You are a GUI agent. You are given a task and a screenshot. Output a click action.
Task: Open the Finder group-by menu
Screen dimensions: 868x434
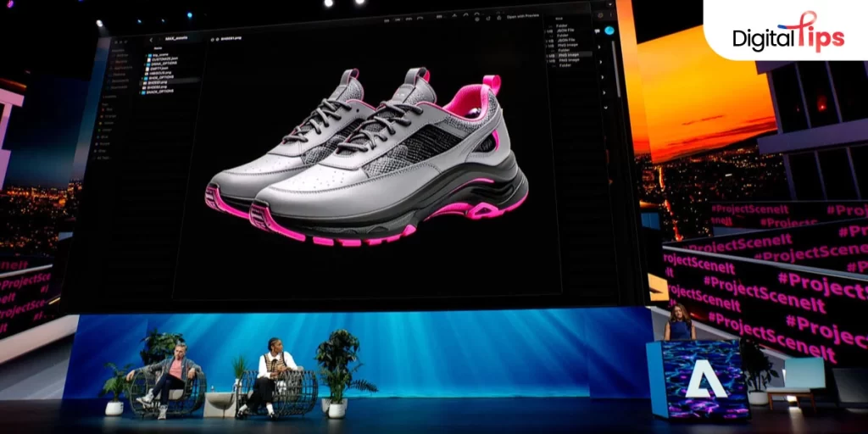coord(440,17)
